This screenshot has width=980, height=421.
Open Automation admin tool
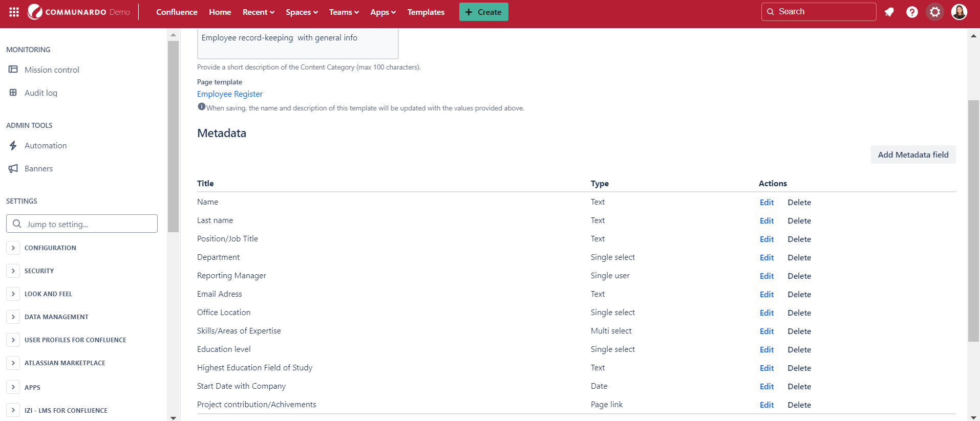click(x=46, y=145)
